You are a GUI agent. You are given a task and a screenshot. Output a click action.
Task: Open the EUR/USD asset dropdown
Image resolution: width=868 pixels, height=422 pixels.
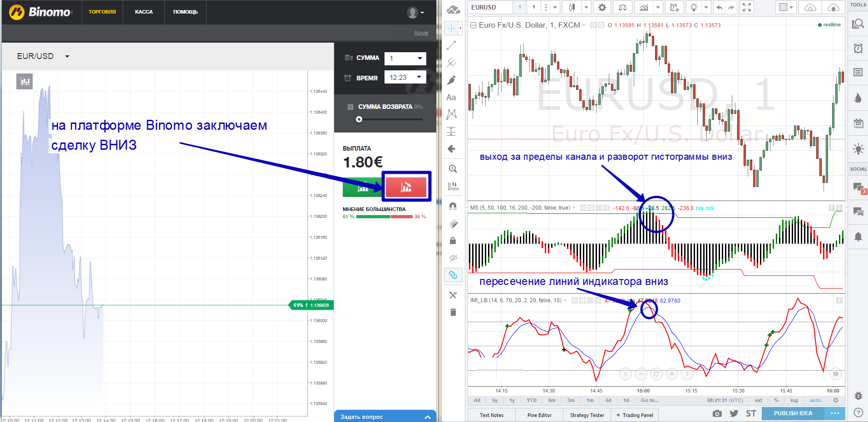(43, 56)
